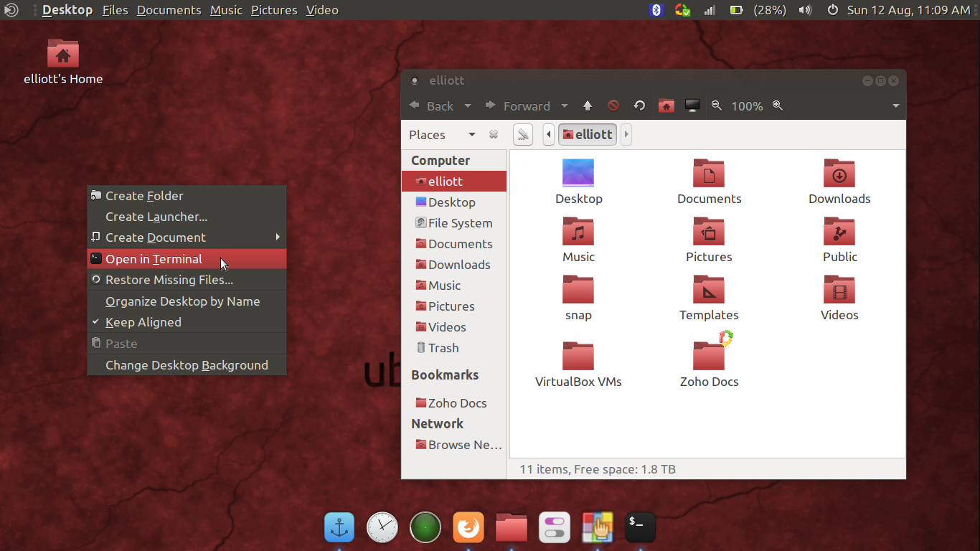Open Trash in the sidebar
This screenshot has width=980, height=551.
click(x=454, y=348)
